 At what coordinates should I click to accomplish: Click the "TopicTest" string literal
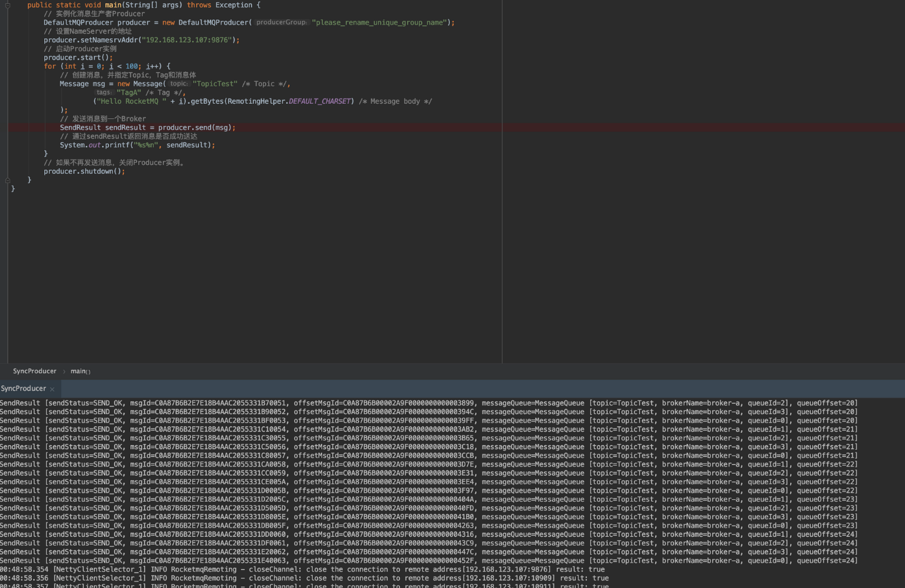point(215,84)
